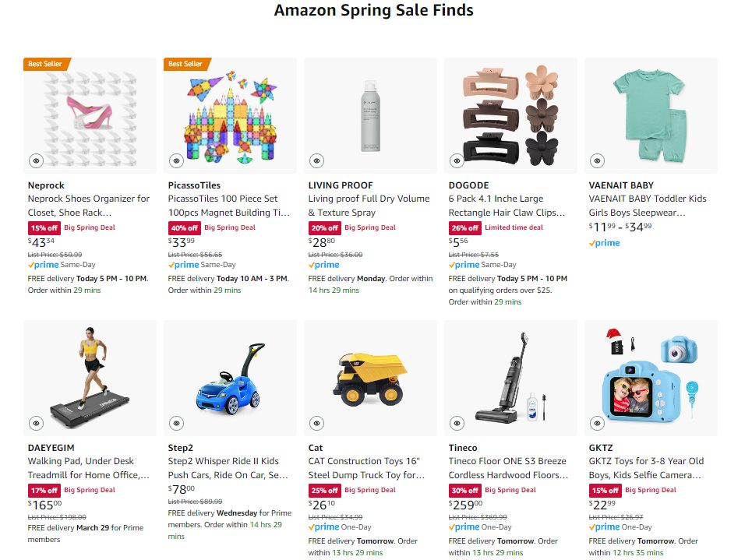
Task: Click quick-look eye icon on DOGODE hair clips
Action: 457,160
